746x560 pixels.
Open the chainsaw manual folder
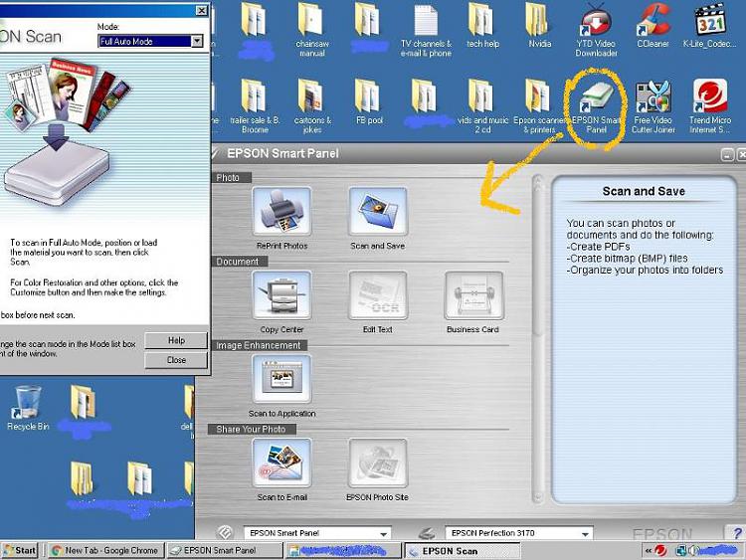tap(312, 30)
